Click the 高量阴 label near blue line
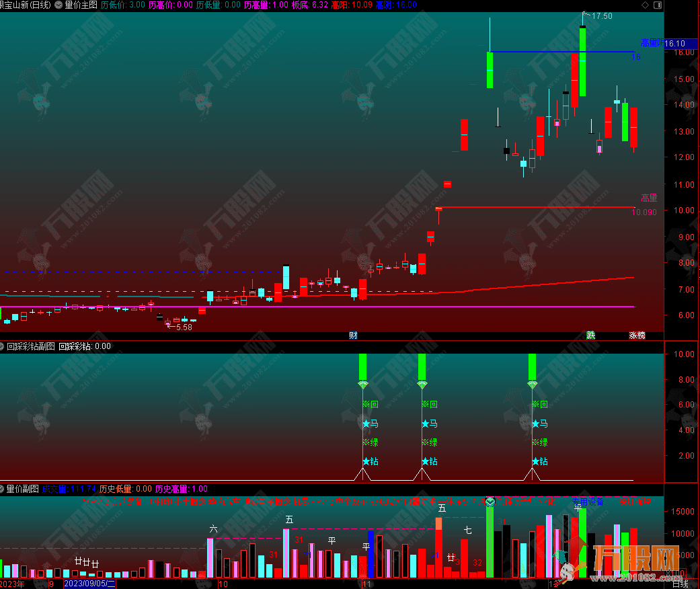700x589 pixels. click(x=652, y=43)
